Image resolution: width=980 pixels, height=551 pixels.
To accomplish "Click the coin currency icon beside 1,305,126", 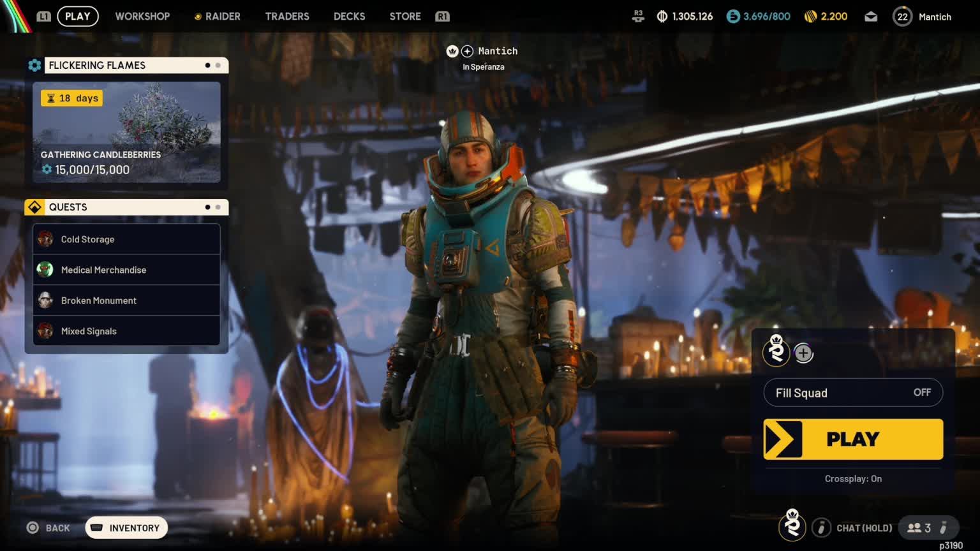I will 662,17.
